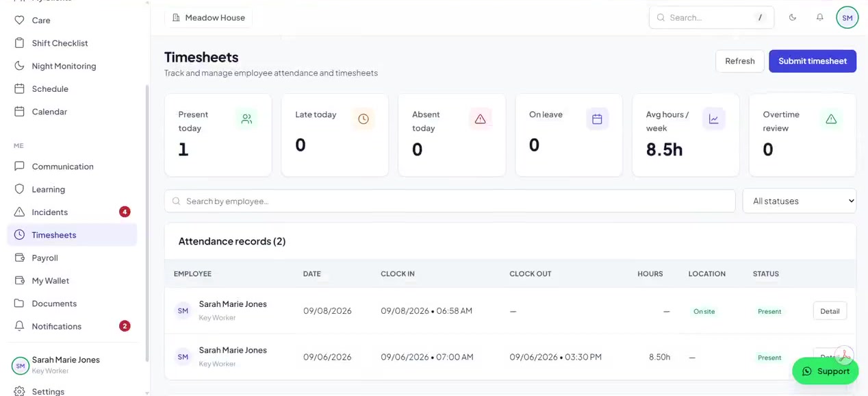Viewport: 868px width, 396px height.
Task: Click the 8.50h hours value
Action: pyautogui.click(x=660, y=357)
